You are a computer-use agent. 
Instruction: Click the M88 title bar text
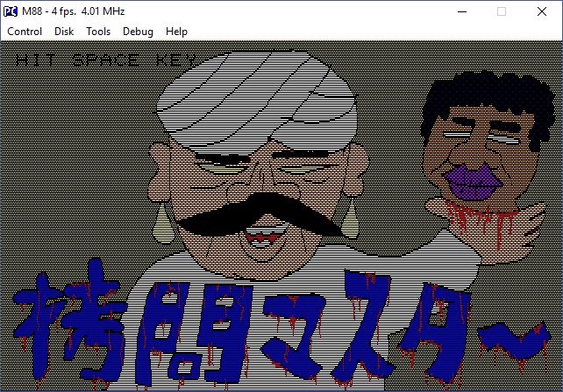74,11
